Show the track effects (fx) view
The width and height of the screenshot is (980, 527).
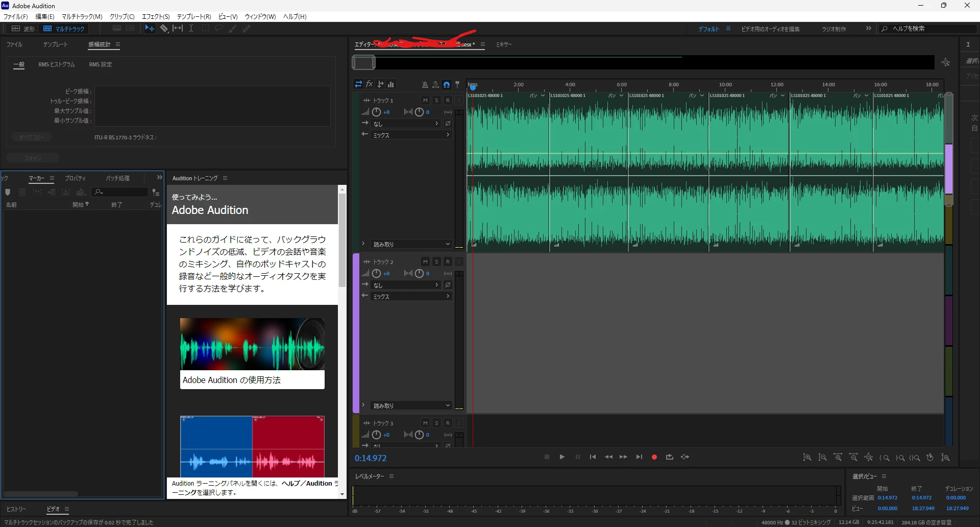click(x=370, y=84)
